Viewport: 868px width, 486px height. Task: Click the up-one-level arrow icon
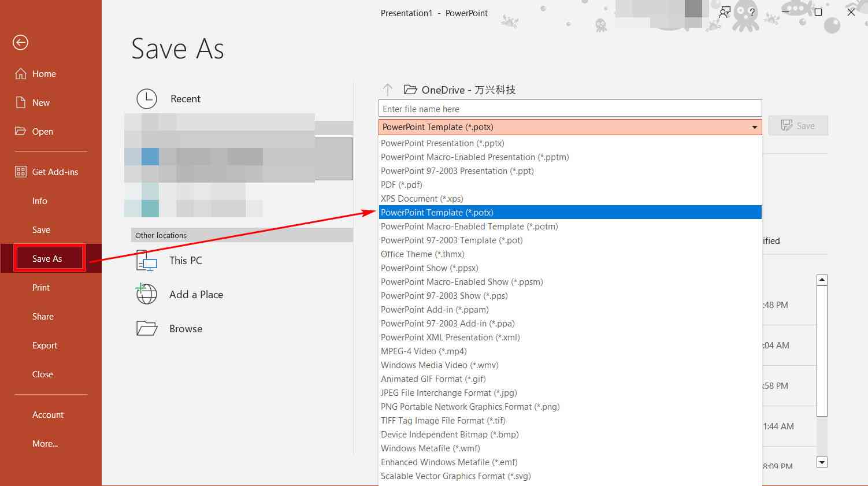pos(387,90)
